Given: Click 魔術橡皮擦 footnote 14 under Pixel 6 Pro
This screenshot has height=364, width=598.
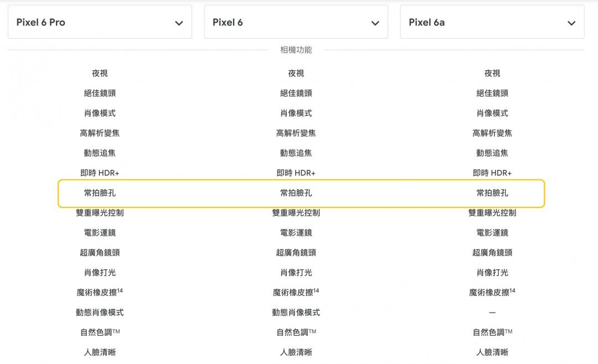Looking at the screenshot, I should tap(120, 290).
